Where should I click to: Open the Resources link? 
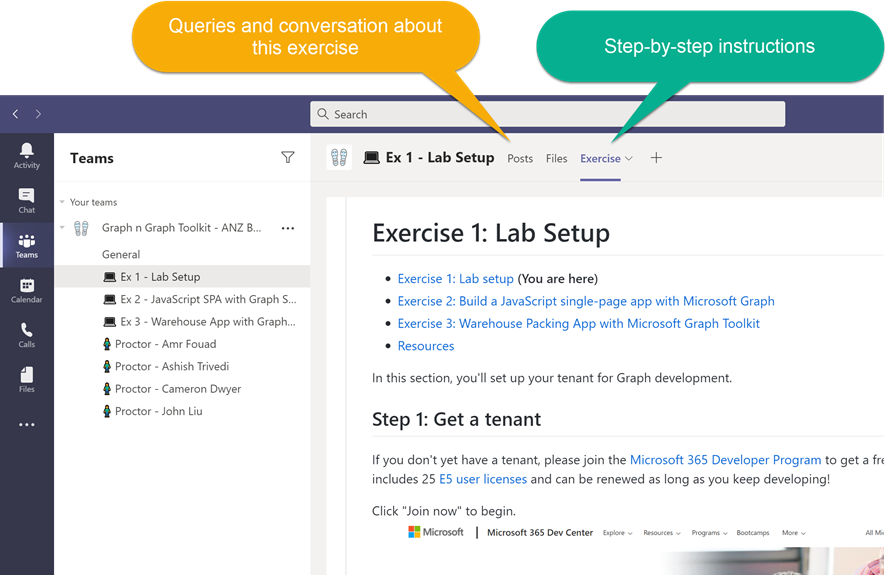[426, 346]
